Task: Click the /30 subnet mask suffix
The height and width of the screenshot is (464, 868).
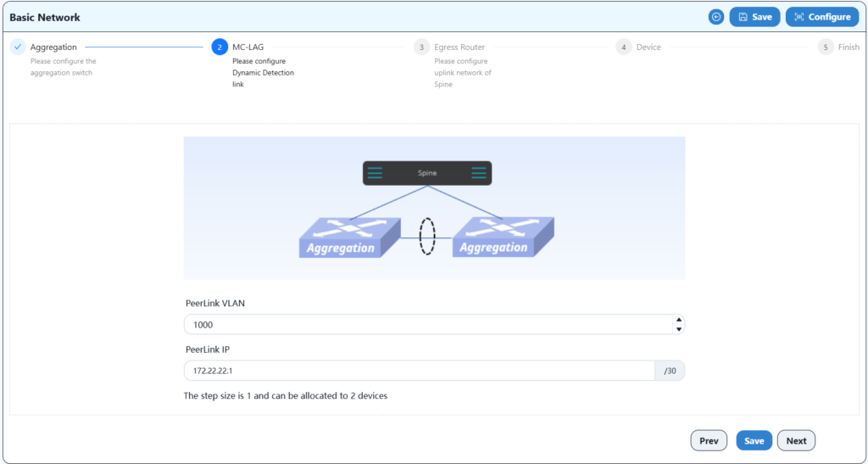Action: click(x=670, y=371)
